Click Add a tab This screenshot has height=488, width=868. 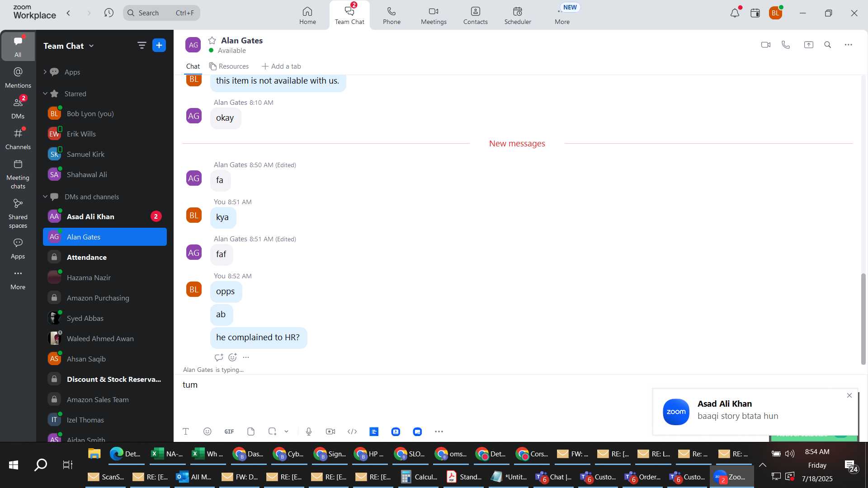click(281, 66)
